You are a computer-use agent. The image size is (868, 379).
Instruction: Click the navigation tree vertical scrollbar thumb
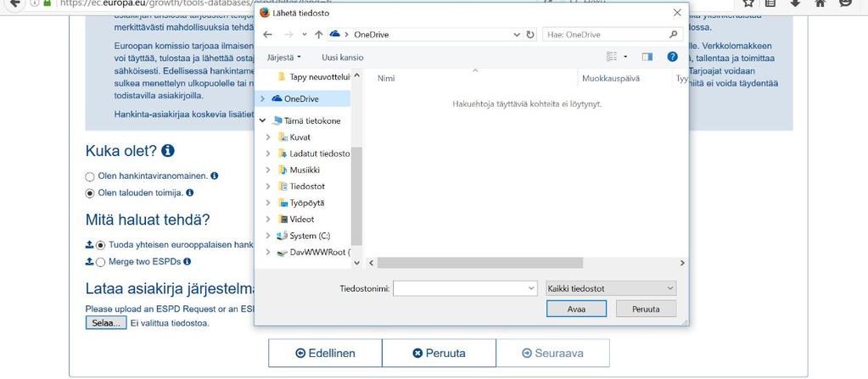coord(356,196)
